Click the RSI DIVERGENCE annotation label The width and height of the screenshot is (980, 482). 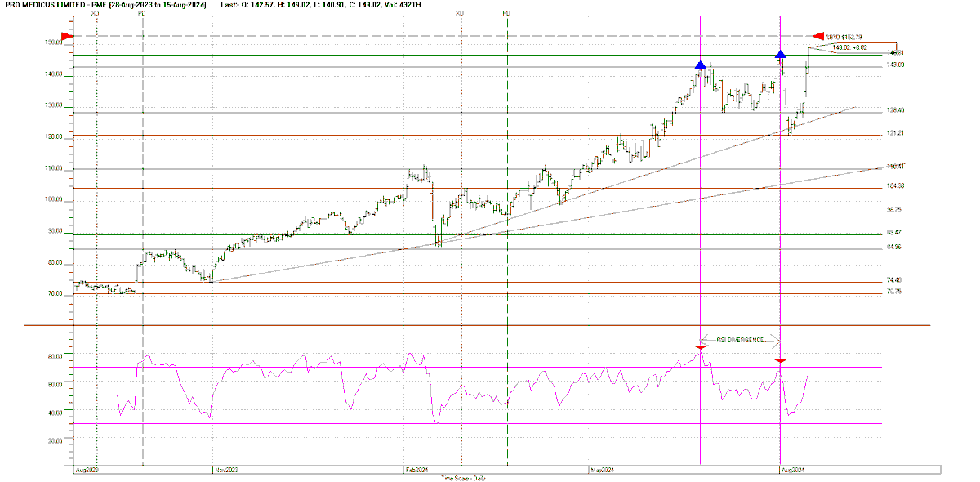click(741, 340)
